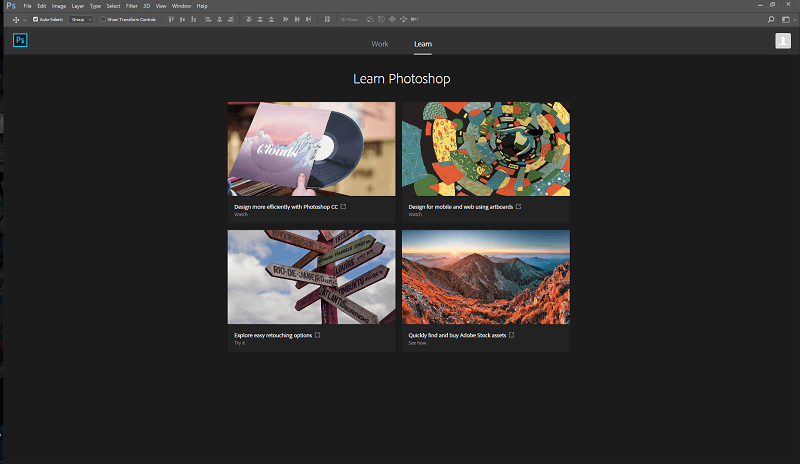Click Align bottom edges icon
The width and height of the screenshot is (800, 464).
pyautogui.click(x=193, y=19)
